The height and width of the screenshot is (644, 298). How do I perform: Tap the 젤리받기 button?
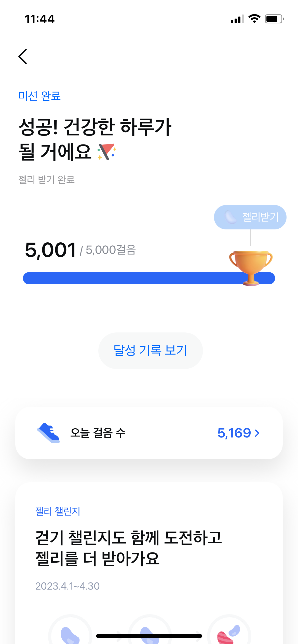250,217
